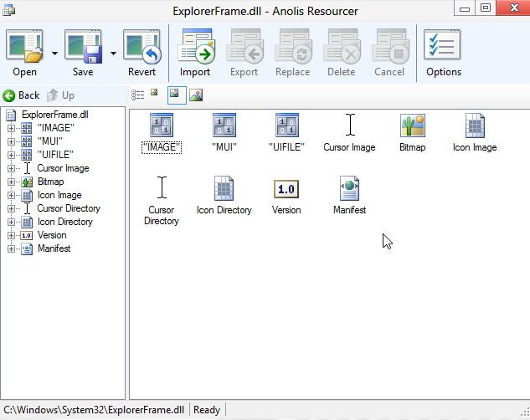Select the Bitmap cactus icon in content pane

pyautogui.click(x=413, y=125)
